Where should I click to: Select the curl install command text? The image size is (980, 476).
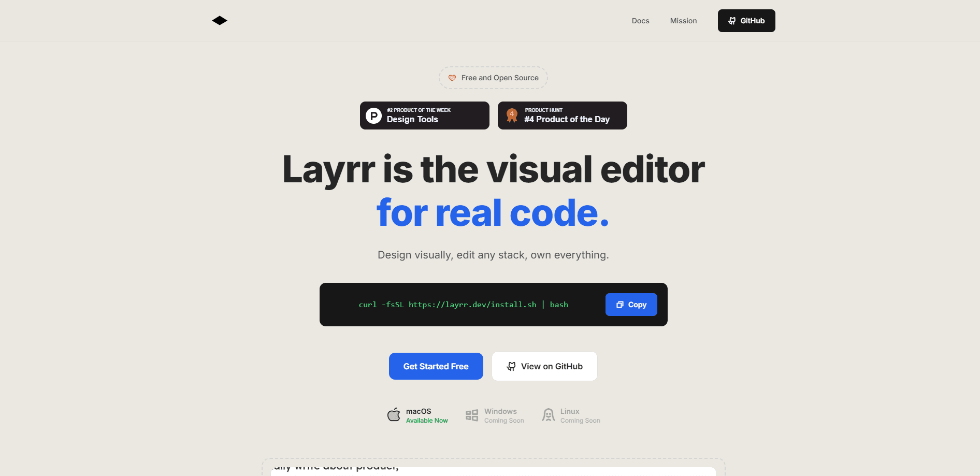coord(464,305)
